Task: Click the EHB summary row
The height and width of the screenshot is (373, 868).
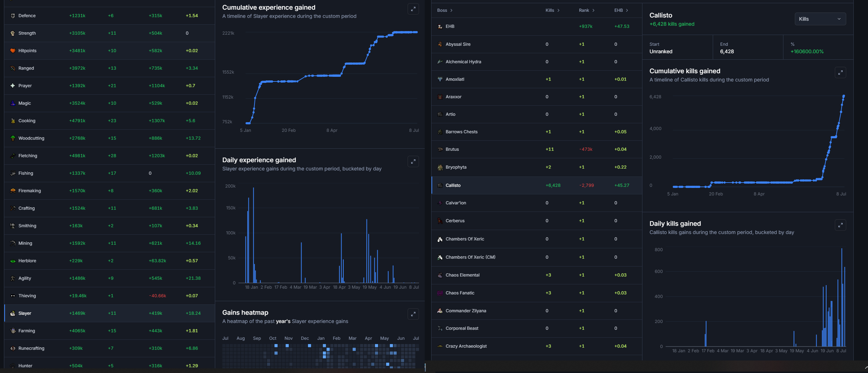Action: (x=537, y=26)
